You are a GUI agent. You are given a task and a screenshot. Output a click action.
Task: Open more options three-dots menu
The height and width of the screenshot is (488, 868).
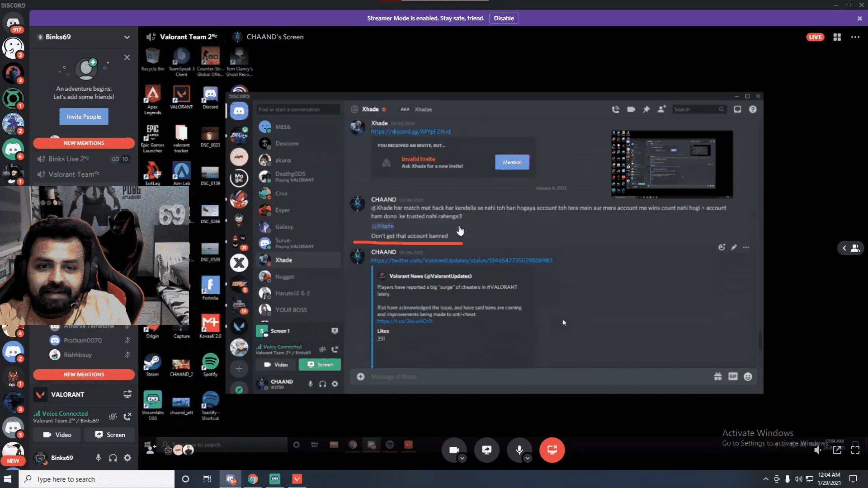855,37
